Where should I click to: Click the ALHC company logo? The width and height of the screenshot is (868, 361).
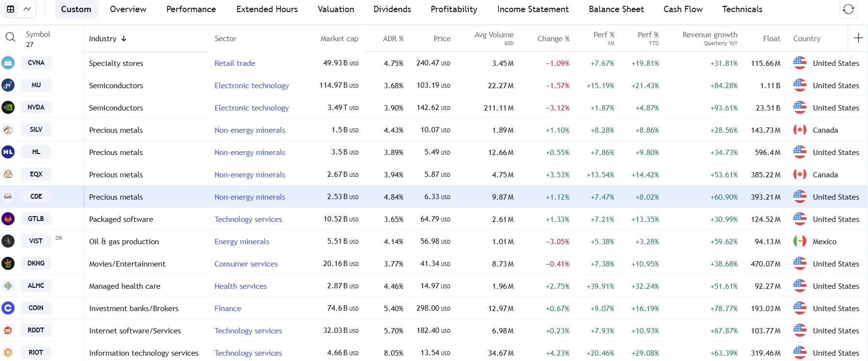tap(8, 286)
